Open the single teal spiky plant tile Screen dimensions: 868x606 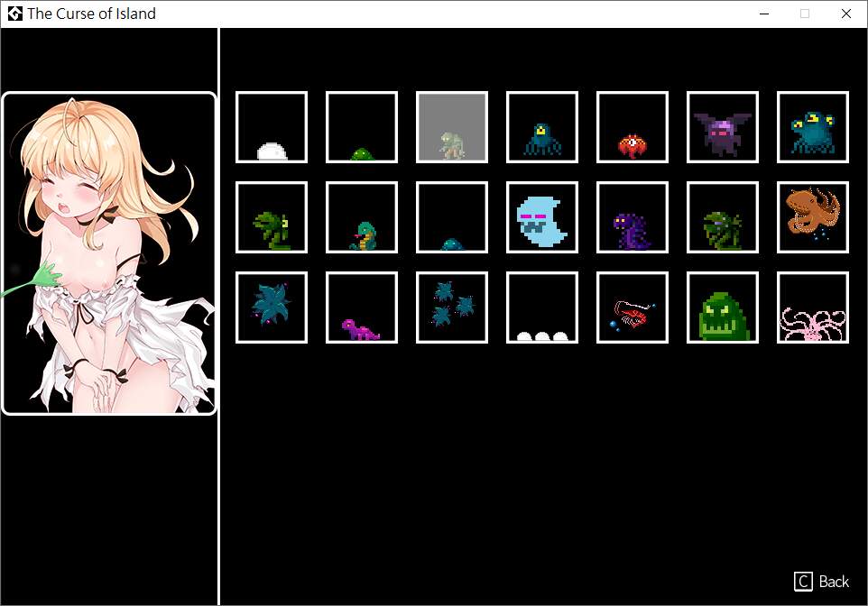tap(272, 308)
